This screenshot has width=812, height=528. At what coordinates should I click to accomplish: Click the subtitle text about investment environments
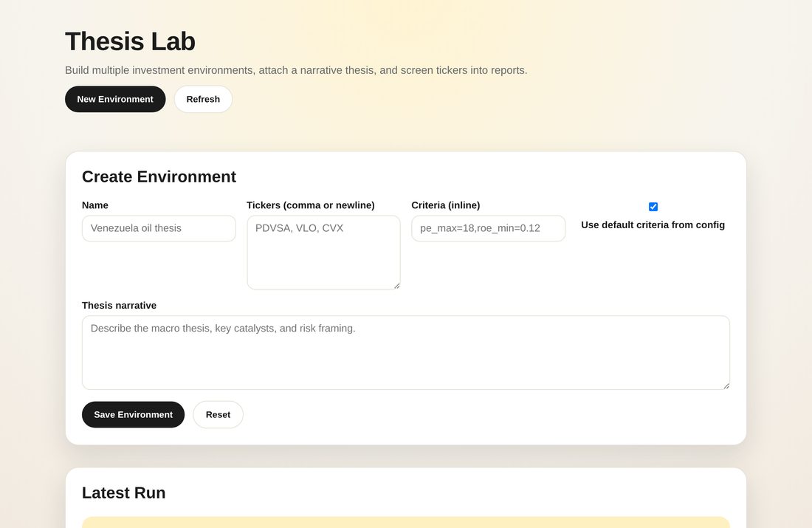point(296,70)
